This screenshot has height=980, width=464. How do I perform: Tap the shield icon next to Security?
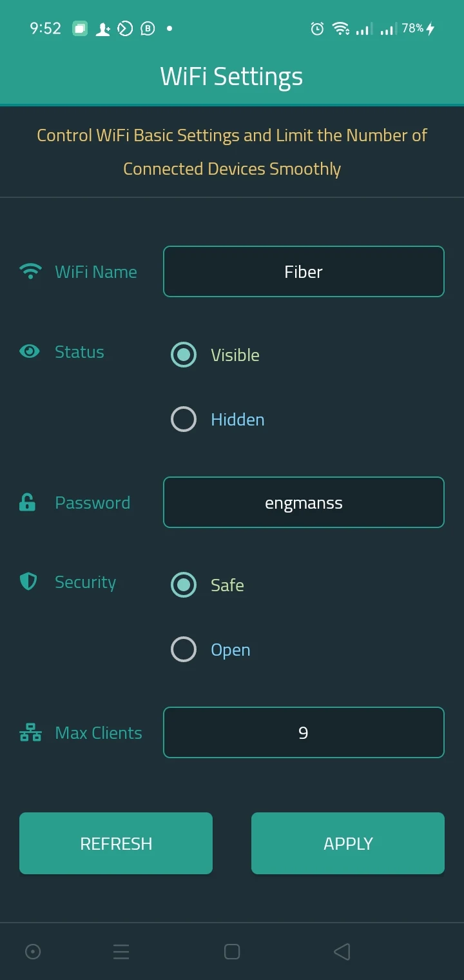tap(28, 582)
